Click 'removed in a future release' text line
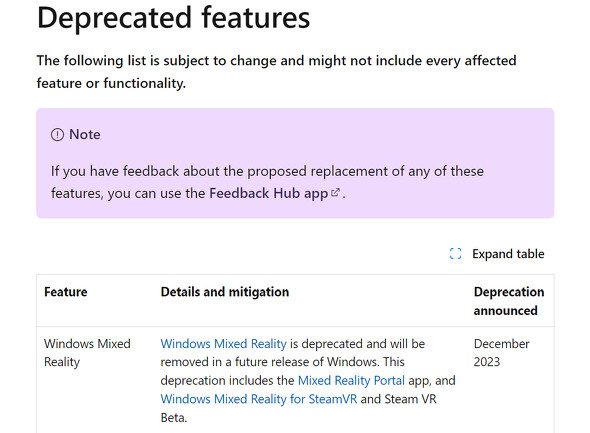The width and height of the screenshot is (590, 433). coord(283,362)
